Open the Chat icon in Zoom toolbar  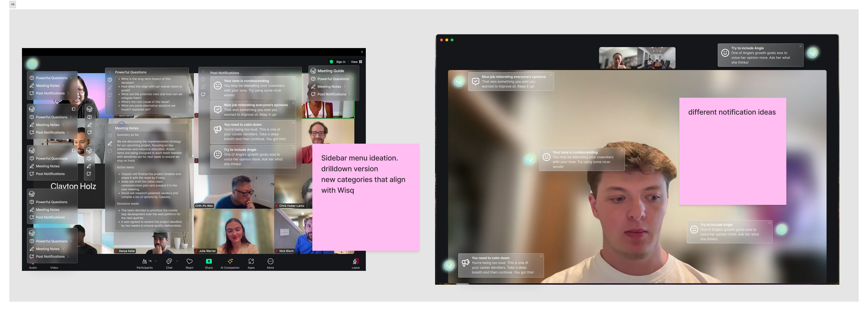tap(169, 262)
